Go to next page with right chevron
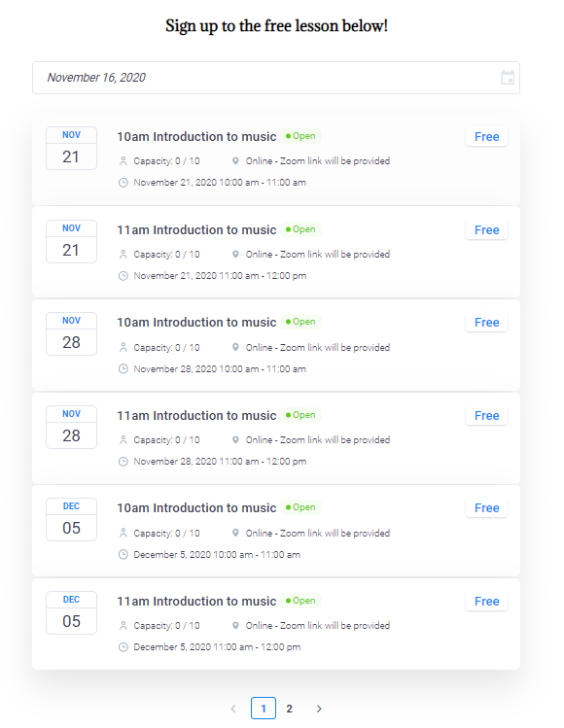 pyautogui.click(x=319, y=709)
